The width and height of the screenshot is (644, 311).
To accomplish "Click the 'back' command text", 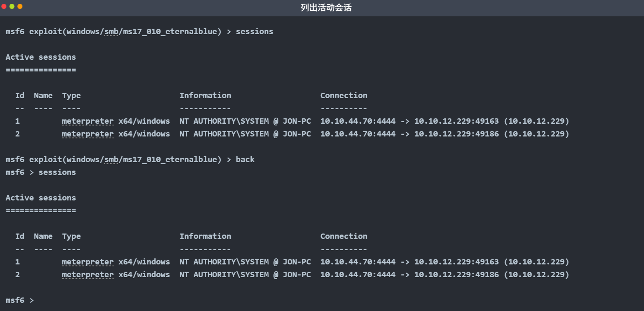I will [245, 160].
